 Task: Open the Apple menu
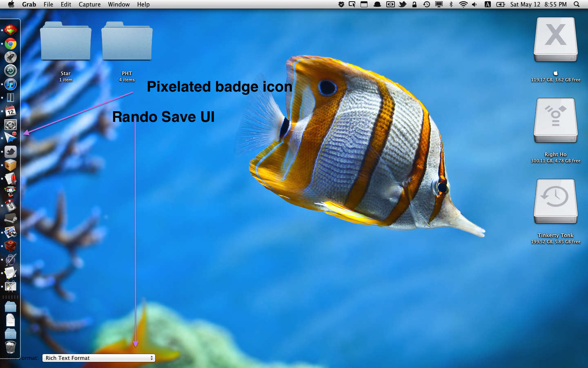(11, 4)
